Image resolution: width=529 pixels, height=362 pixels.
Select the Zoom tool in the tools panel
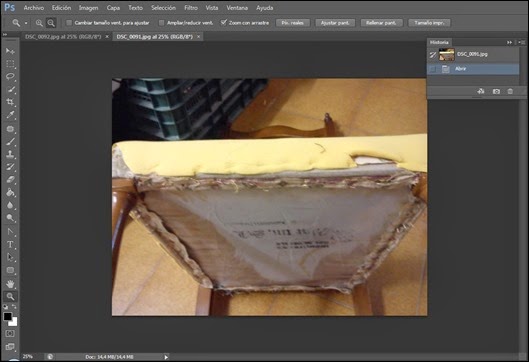click(x=10, y=297)
